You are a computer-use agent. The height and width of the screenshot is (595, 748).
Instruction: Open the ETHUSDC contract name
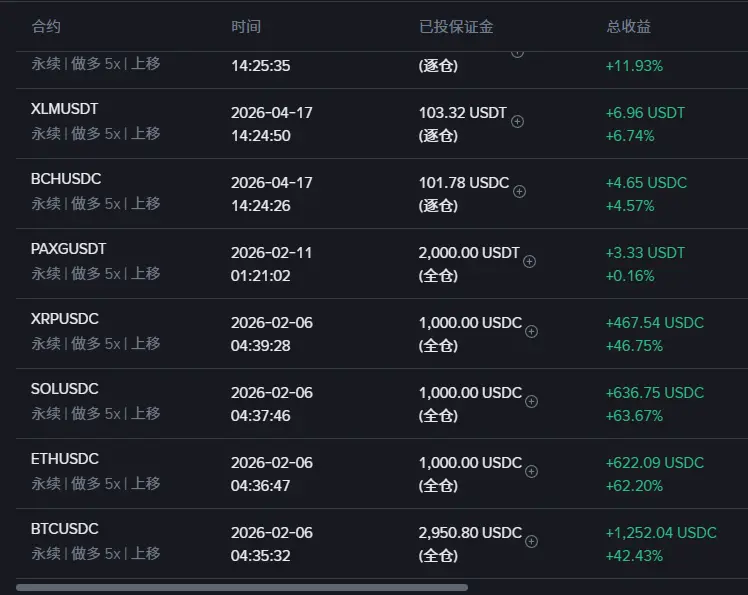[65, 459]
